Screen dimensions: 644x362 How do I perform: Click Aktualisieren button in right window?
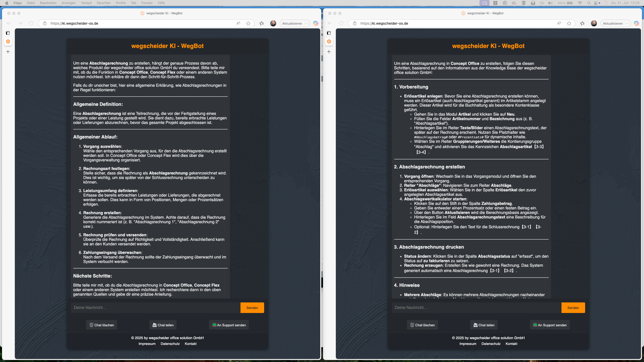point(613,23)
